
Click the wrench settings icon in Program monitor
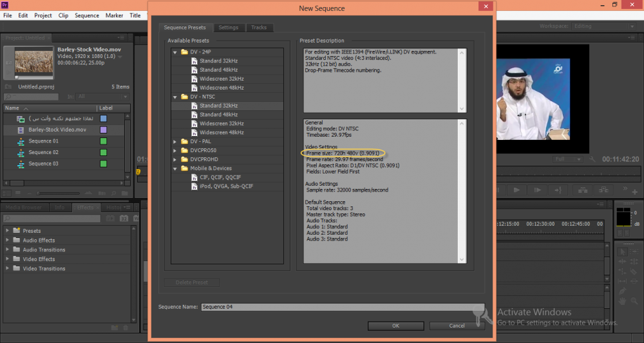[x=593, y=159]
